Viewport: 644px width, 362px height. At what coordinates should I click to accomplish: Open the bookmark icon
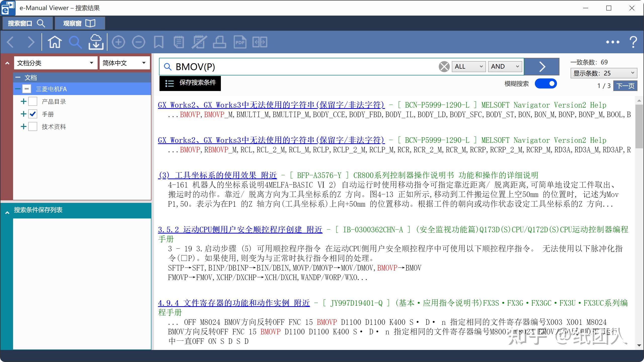point(158,42)
